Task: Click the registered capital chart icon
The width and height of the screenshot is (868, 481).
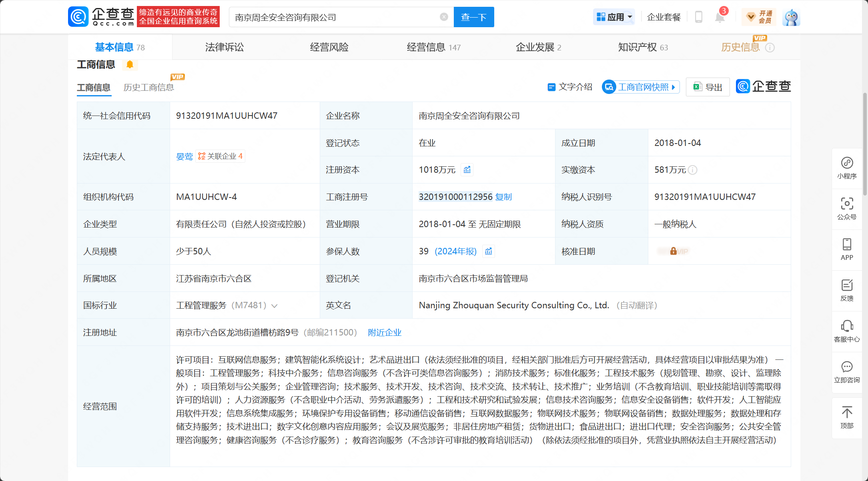Action: 467,170
